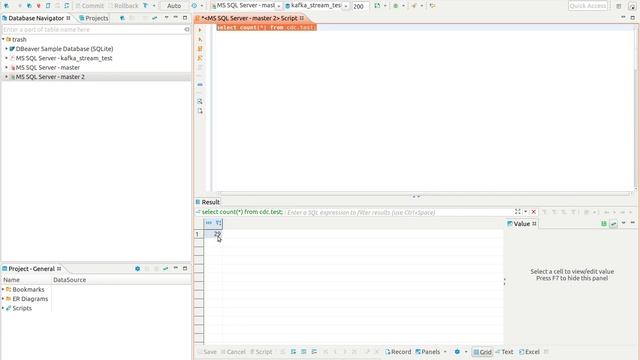Expand DBeaver Sample Database node

(x=7, y=49)
